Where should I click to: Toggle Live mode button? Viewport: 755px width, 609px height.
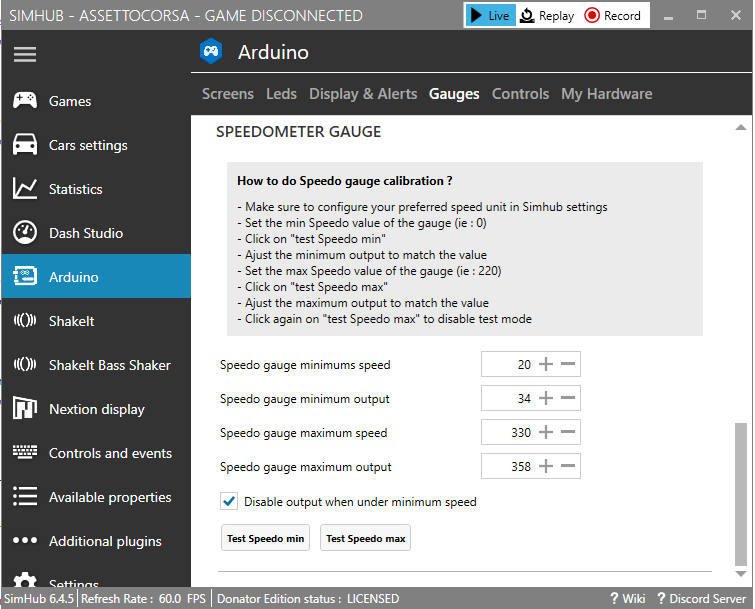point(490,15)
